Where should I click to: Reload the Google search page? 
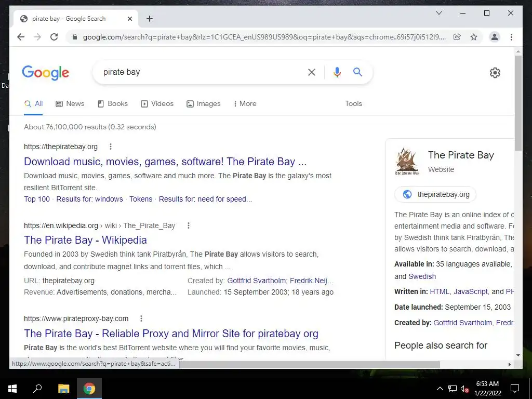pyautogui.click(x=54, y=37)
